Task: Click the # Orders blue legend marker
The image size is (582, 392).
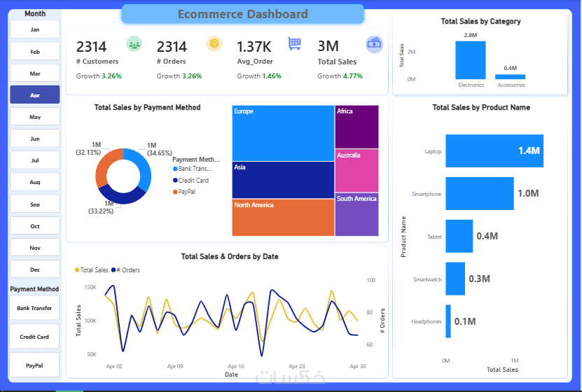Action: click(113, 270)
